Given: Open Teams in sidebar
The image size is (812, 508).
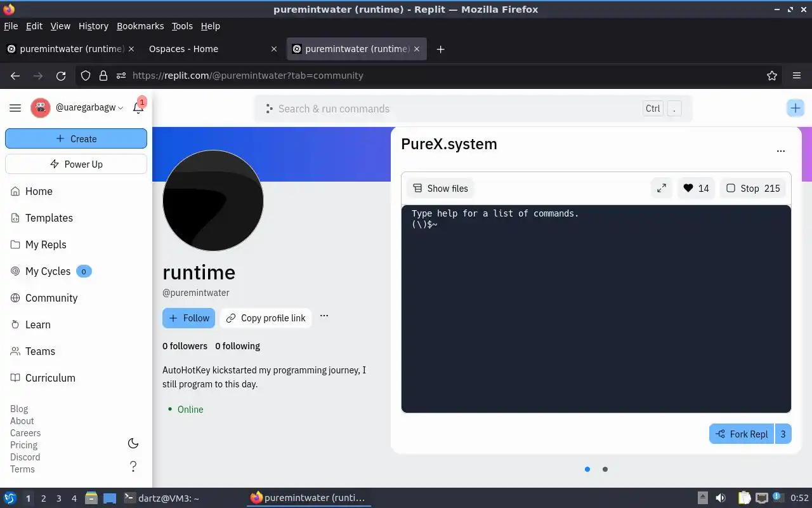Looking at the screenshot, I should (x=76, y=351).
